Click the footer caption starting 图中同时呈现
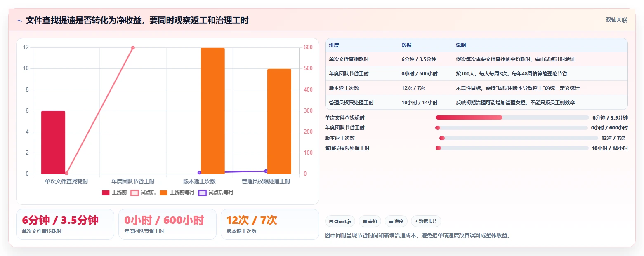Screen dimensions: 644x256 pyautogui.click(x=418, y=236)
